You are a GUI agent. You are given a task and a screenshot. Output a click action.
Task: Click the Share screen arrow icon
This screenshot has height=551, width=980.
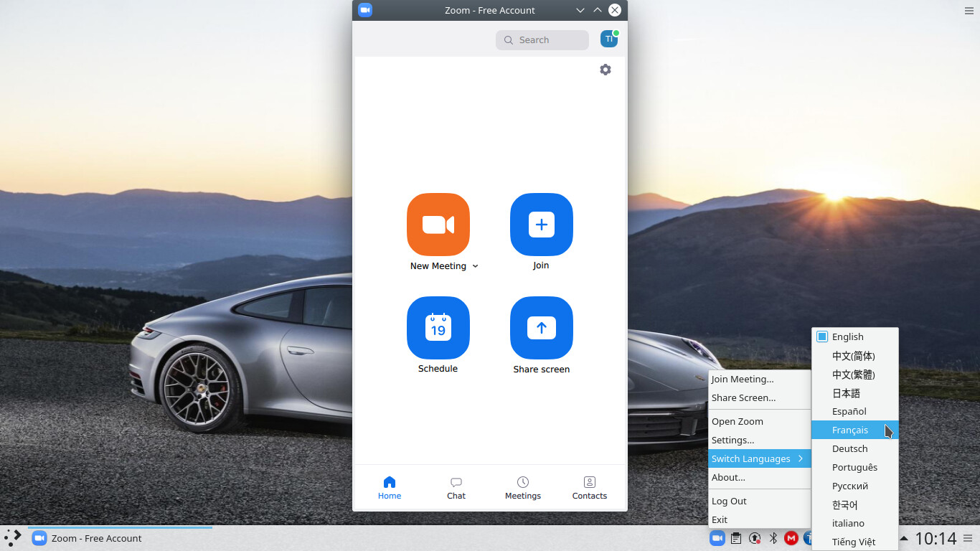tap(542, 328)
